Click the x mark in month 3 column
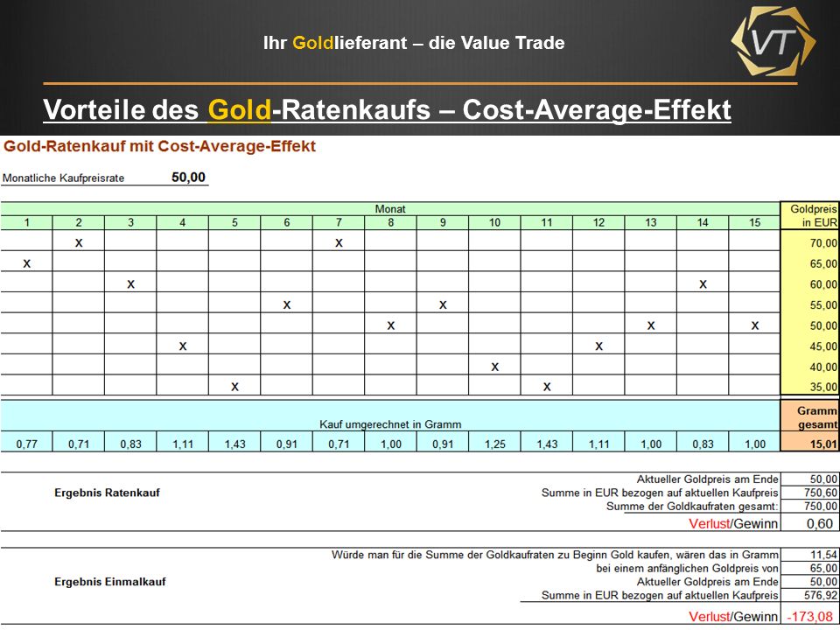Image resolution: width=840 pixels, height=630 pixels. point(130,284)
